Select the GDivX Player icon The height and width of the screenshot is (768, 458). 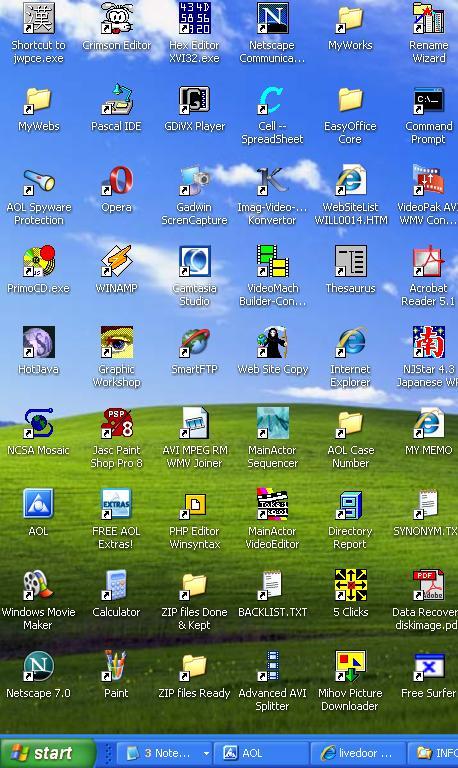[194, 100]
